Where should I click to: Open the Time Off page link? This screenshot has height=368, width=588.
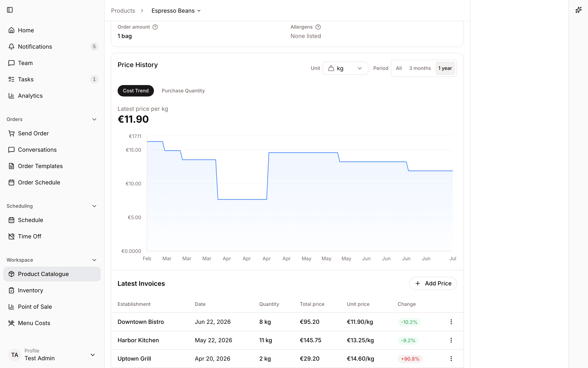(x=52, y=236)
